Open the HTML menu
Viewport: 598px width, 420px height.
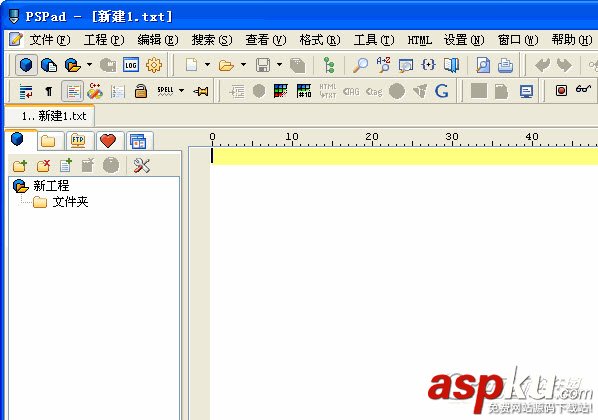(420, 40)
